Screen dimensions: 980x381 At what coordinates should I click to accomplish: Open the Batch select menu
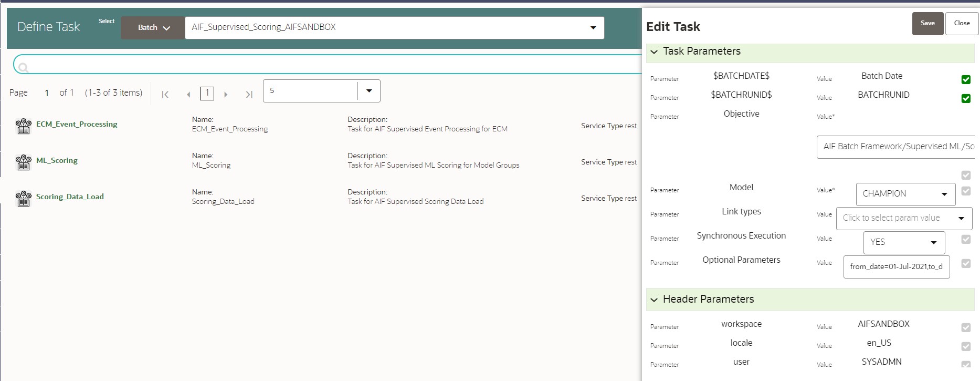point(153,28)
